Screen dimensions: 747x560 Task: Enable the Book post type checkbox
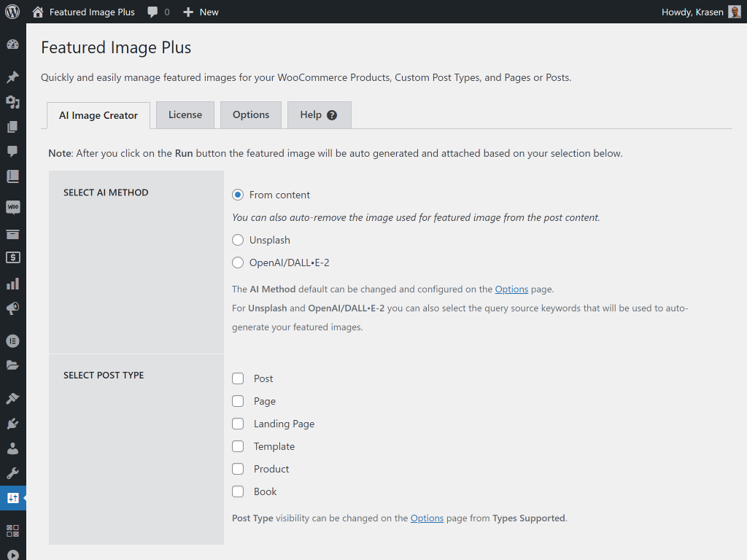click(238, 491)
